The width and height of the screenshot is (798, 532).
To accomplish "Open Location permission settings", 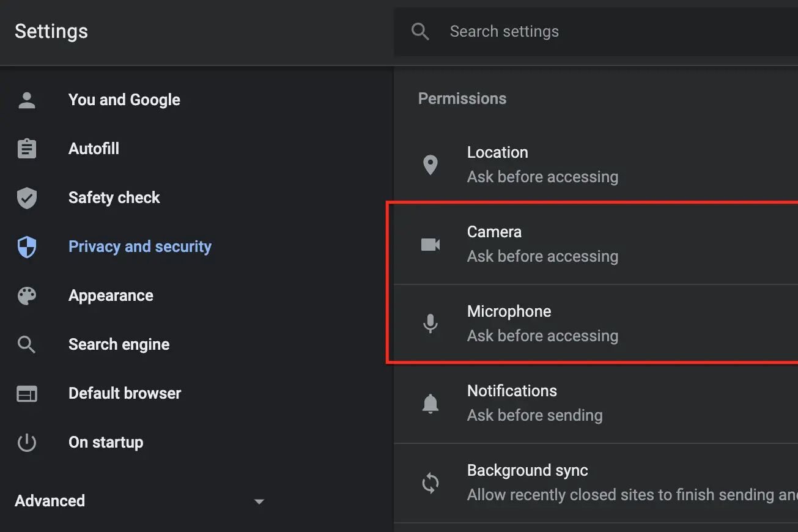I will (x=543, y=164).
